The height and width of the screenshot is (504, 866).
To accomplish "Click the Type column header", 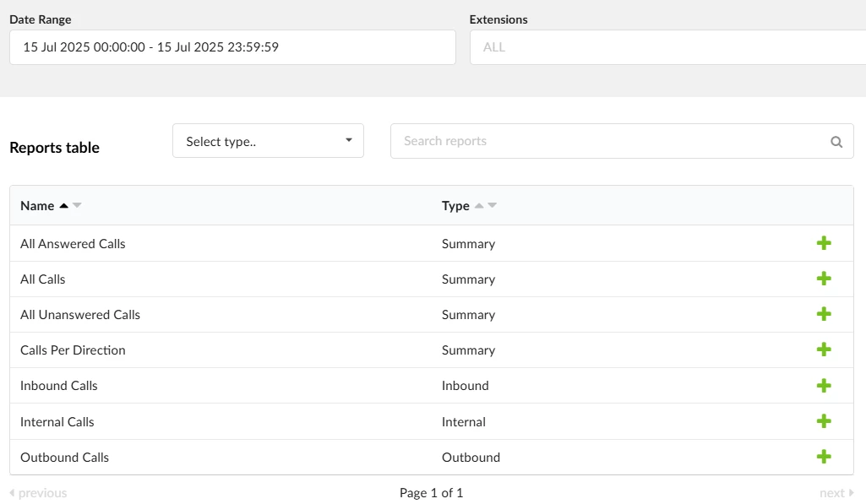I will [x=455, y=206].
